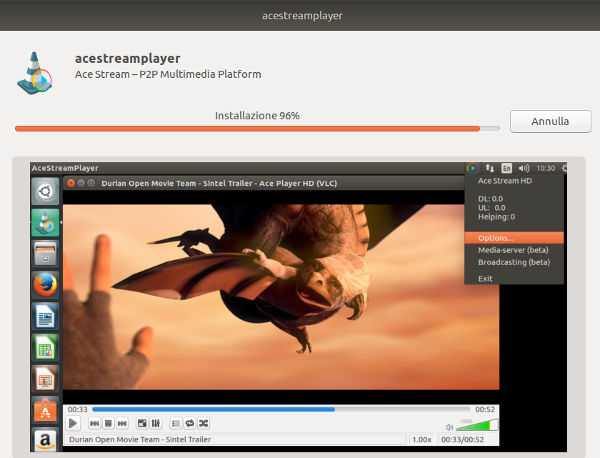The width and height of the screenshot is (600, 458).
Task: Click the Installazione 96% progress label
Action: click(x=257, y=116)
